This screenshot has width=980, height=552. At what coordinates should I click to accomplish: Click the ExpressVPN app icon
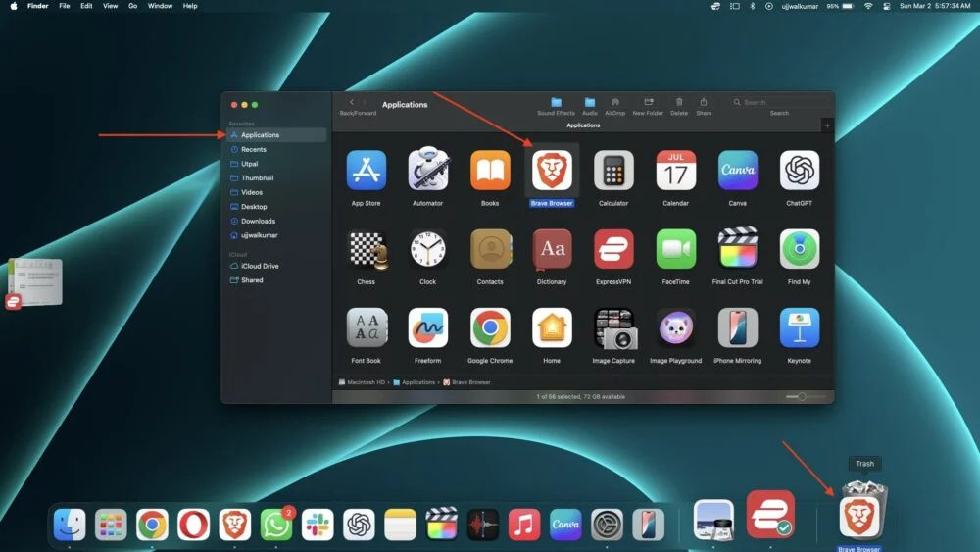click(613, 249)
